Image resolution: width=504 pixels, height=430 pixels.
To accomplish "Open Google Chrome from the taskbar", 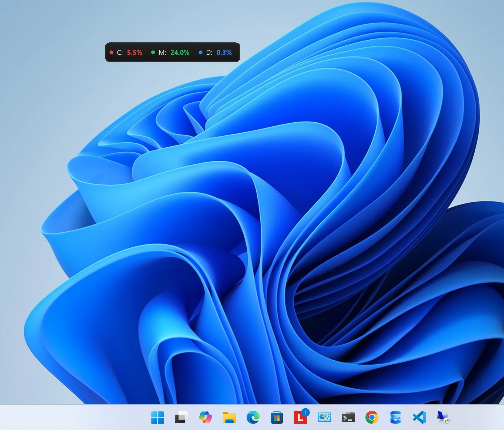I will click(372, 417).
